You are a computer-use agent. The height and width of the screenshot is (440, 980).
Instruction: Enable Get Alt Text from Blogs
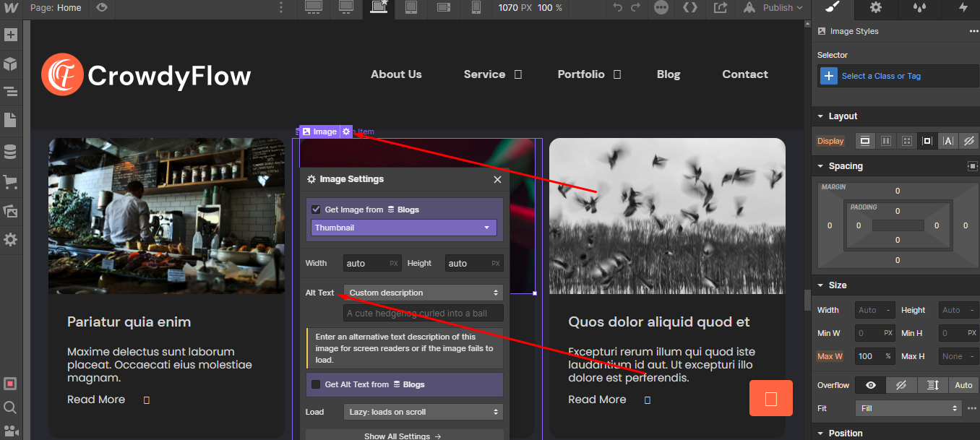click(x=316, y=384)
